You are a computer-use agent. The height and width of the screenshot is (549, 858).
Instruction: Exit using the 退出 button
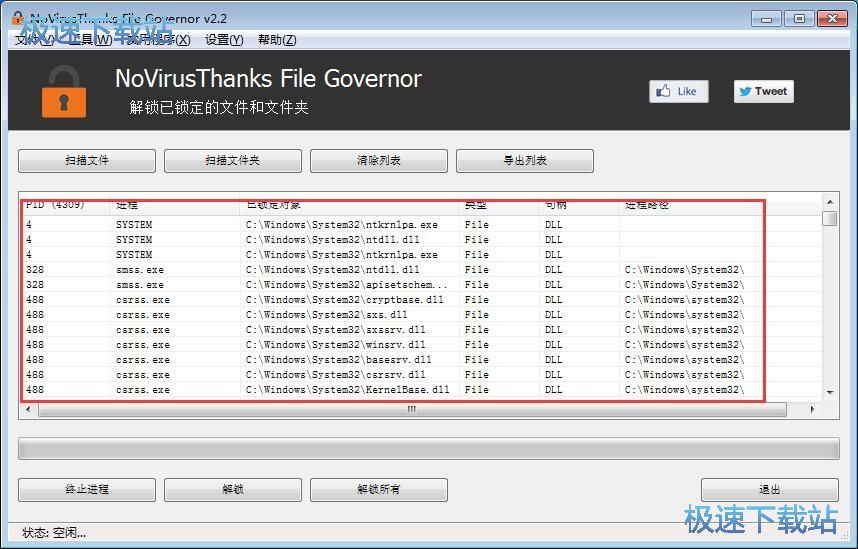coord(769,490)
